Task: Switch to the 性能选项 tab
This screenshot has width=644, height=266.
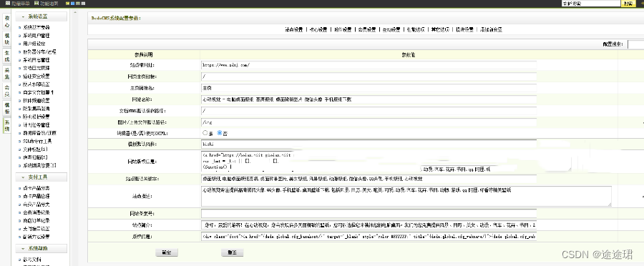Action: coord(415,29)
